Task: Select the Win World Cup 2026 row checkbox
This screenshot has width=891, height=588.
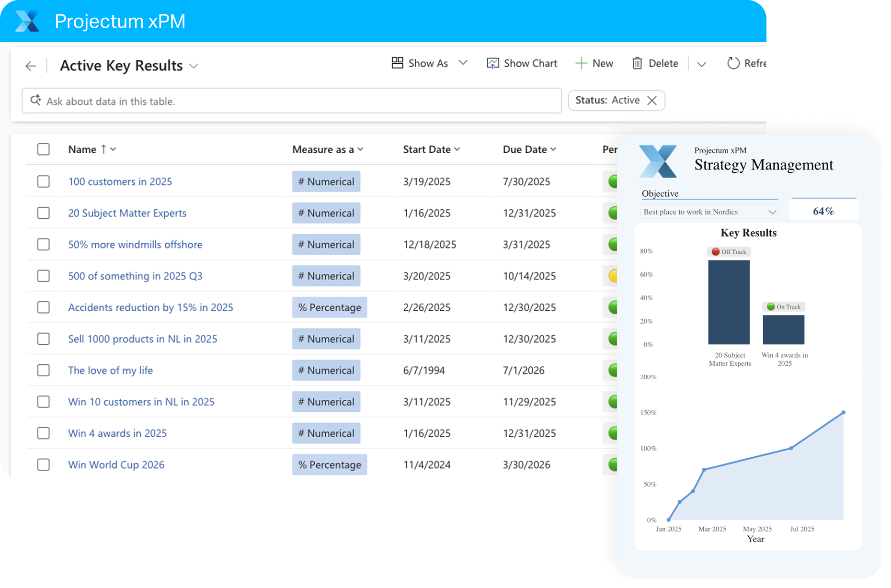Action: point(44,464)
